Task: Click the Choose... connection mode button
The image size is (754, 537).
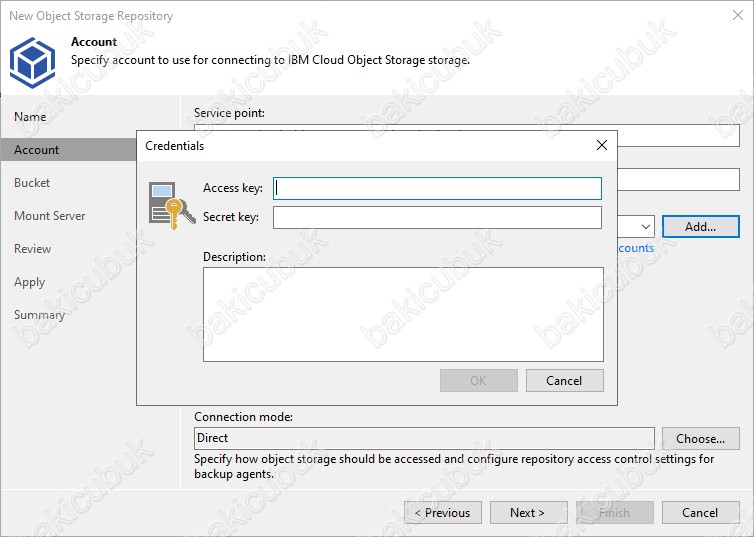Action: coord(701,438)
